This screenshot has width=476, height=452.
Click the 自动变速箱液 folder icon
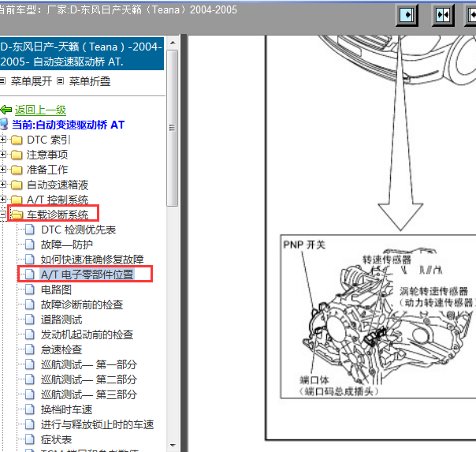pyautogui.click(x=17, y=185)
